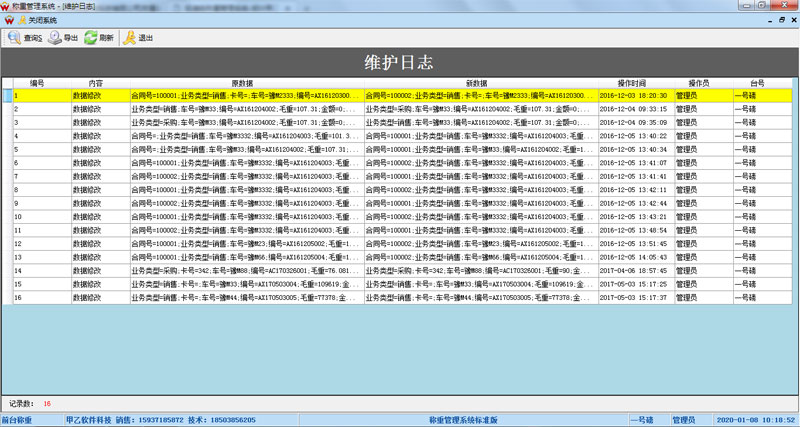Click the 操作员 column header

pos(700,82)
